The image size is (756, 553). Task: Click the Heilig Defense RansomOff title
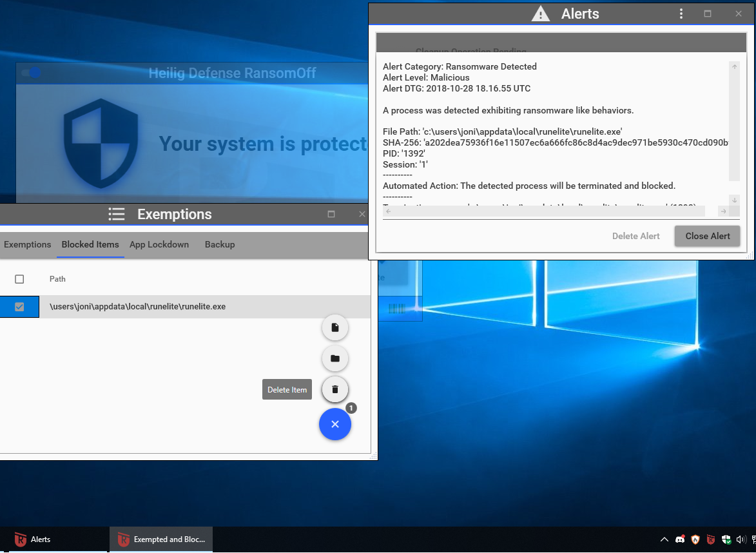click(232, 73)
